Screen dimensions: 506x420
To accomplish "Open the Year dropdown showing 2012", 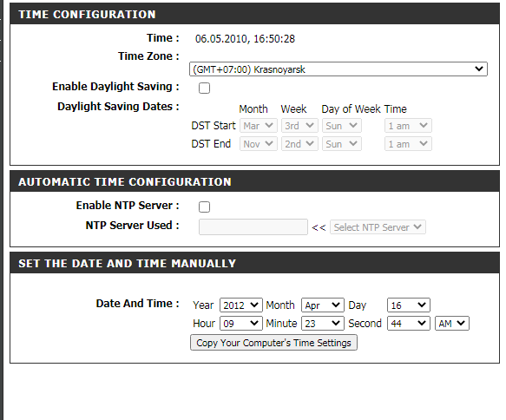I will point(241,305).
